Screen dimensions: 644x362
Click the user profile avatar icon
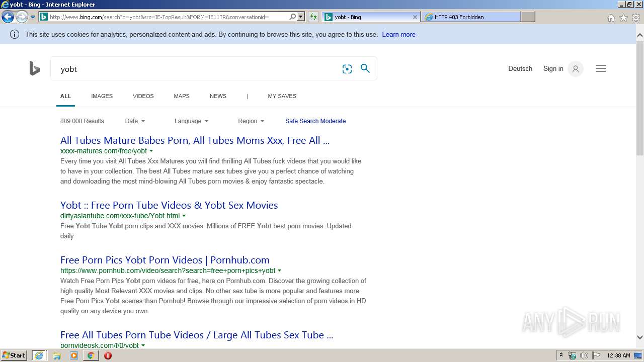point(576,69)
